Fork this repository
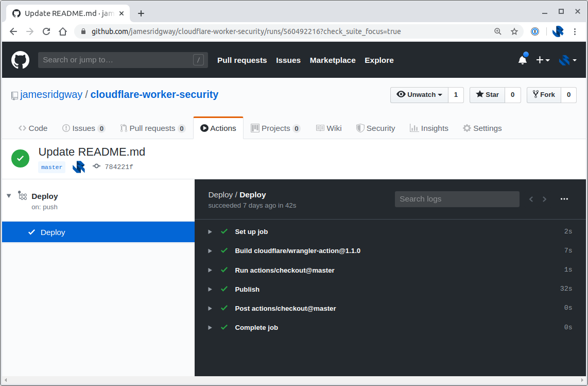588x386 pixels. coord(544,95)
